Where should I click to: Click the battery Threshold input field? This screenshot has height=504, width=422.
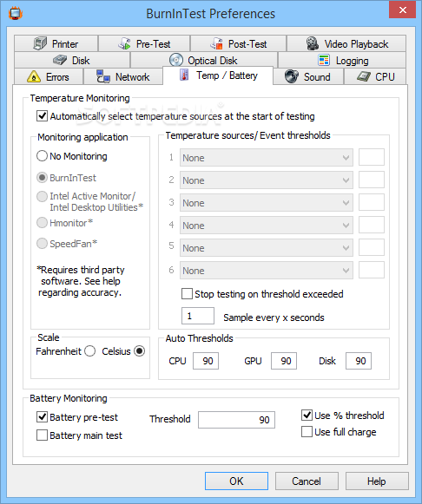click(x=236, y=420)
